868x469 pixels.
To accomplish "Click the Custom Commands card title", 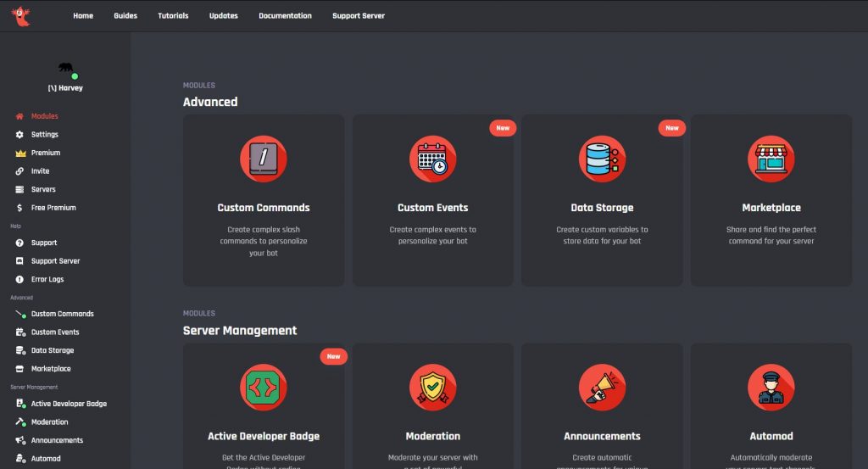I will pos(264,208).
